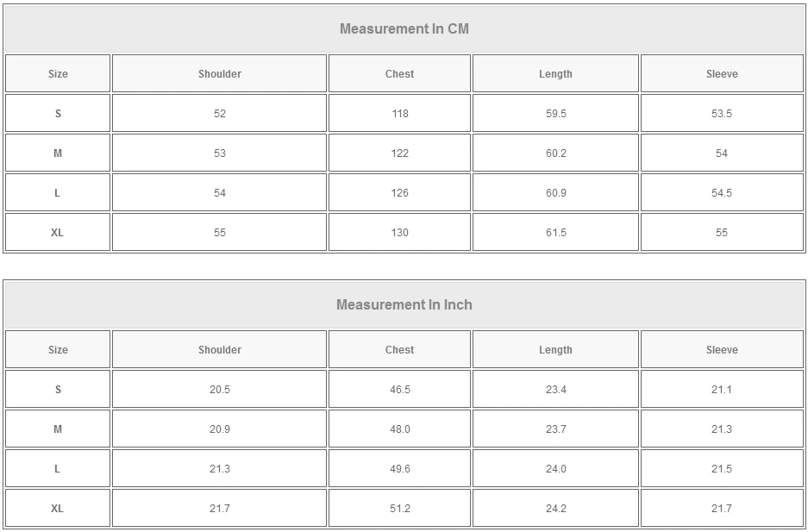
Task: Select the length value 61.5 cell
Action: [555, 233]
